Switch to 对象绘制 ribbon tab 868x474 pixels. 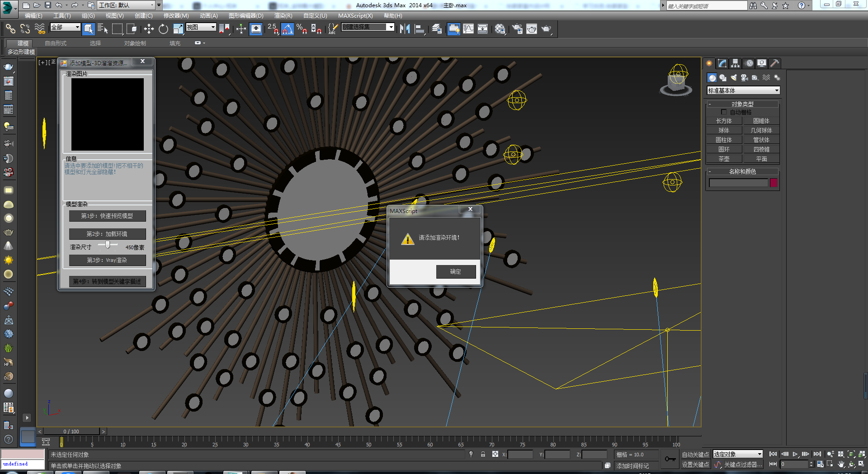click(x=135, y=43)
